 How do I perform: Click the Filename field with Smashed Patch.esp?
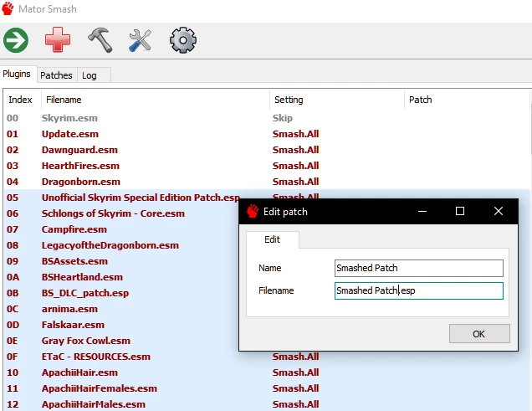point(419,290)
